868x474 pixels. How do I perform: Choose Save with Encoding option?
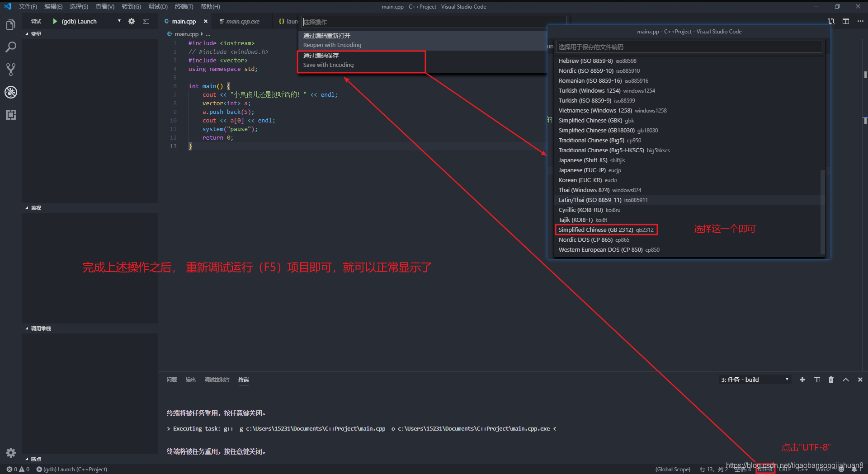point(422,60)
